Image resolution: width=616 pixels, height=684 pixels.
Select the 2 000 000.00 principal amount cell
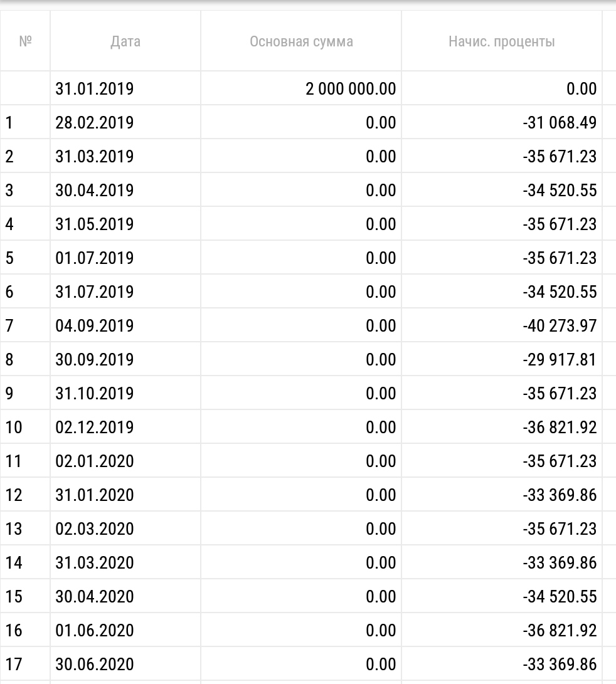[x=350, y=88]
